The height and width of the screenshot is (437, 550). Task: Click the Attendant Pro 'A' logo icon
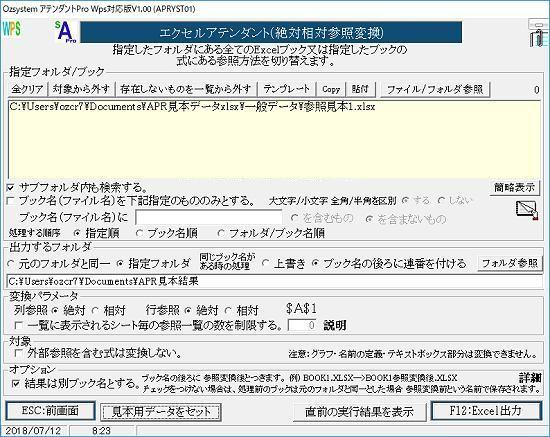pos(66,32)
